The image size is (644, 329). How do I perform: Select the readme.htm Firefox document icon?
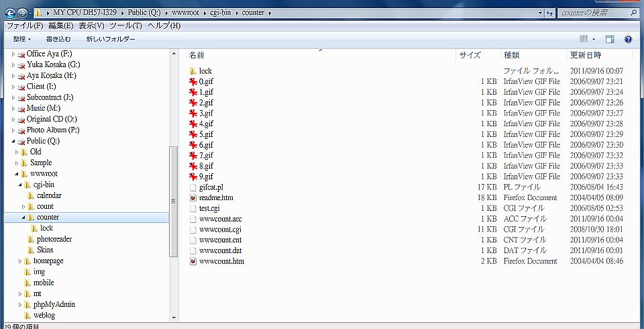coord(193,198)
